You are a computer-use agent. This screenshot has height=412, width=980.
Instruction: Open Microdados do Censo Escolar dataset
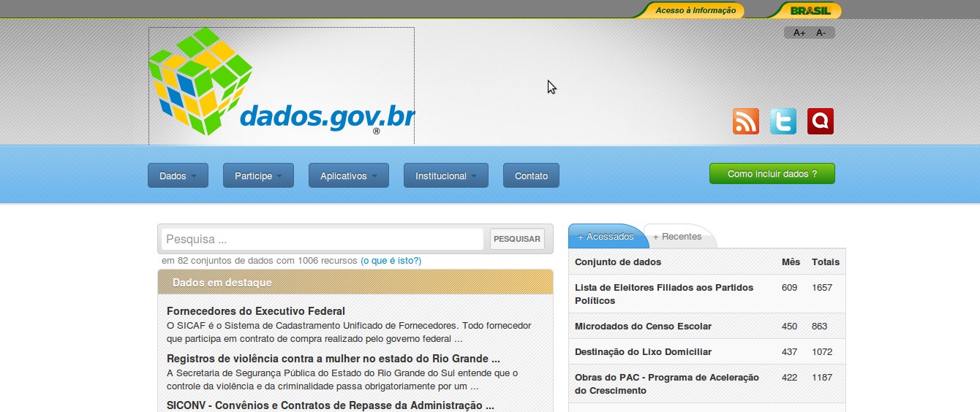pyautogui.click(x=643, y=327)
